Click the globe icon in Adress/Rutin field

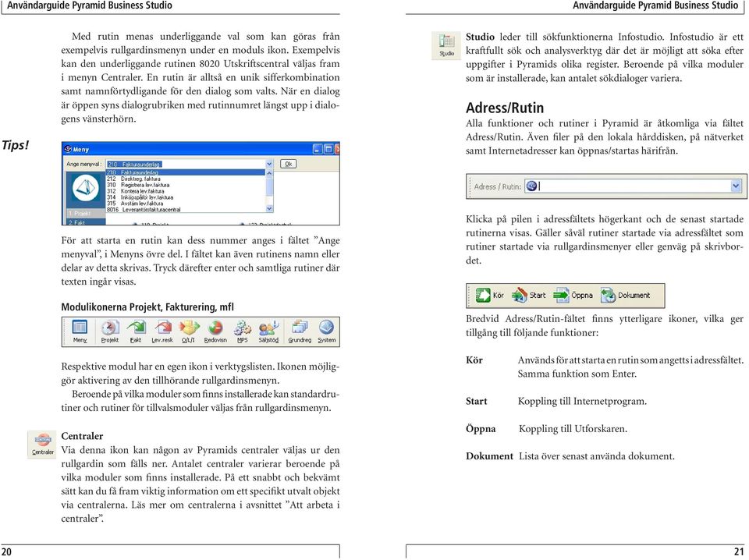point(531,186)
